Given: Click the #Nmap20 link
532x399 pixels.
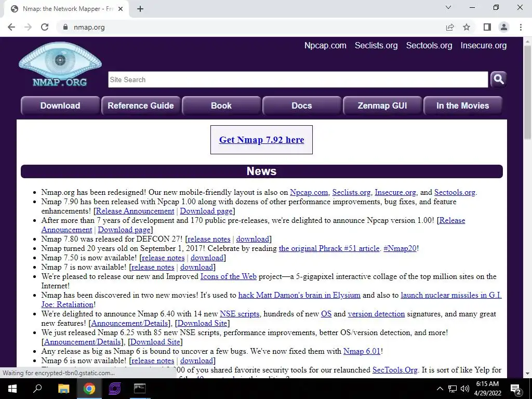Looking at the screenshot, I should tap(400, 248).
